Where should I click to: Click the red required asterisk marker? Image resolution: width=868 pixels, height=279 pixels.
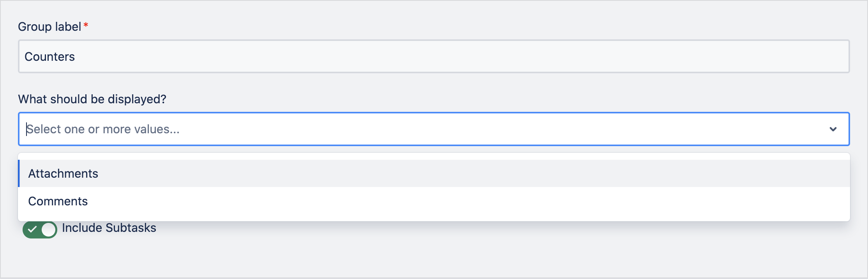86,25
